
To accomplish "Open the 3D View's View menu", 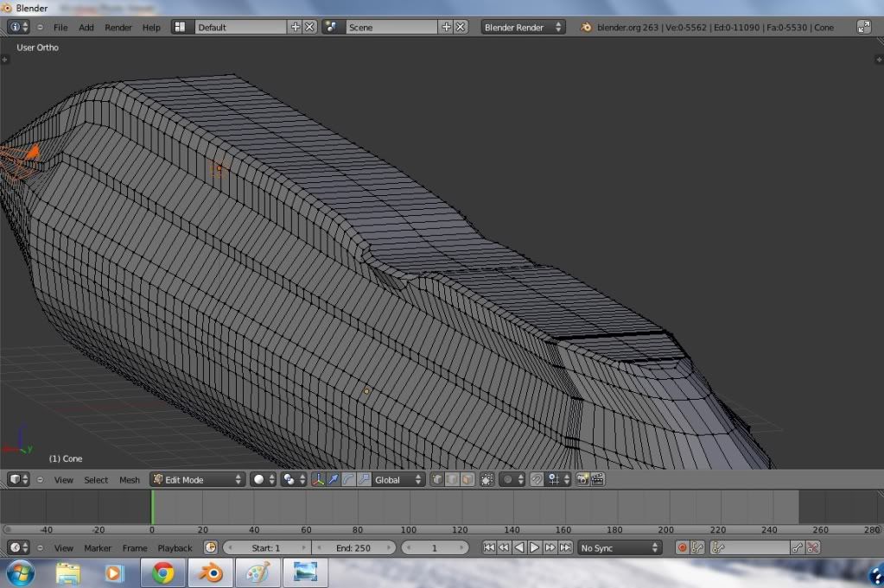I will [64, 480].
